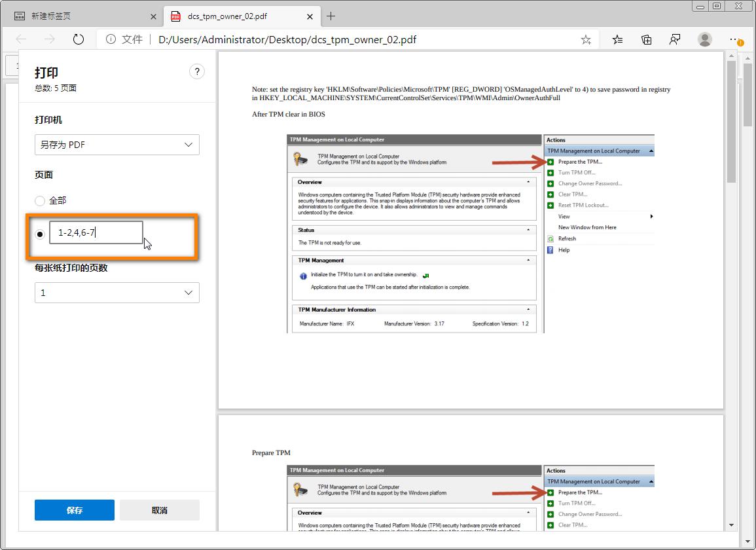Click the print dialog help question mark

[196, 72]
